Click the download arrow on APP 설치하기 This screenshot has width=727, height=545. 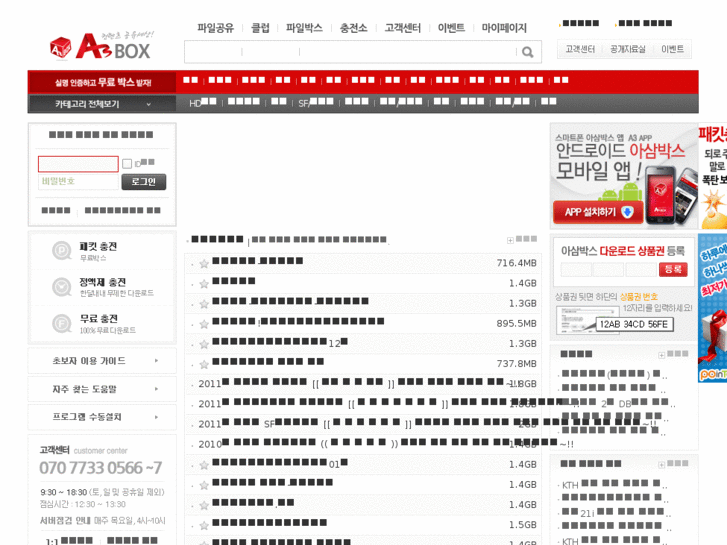pyautogui.click(x=627, y=212)
